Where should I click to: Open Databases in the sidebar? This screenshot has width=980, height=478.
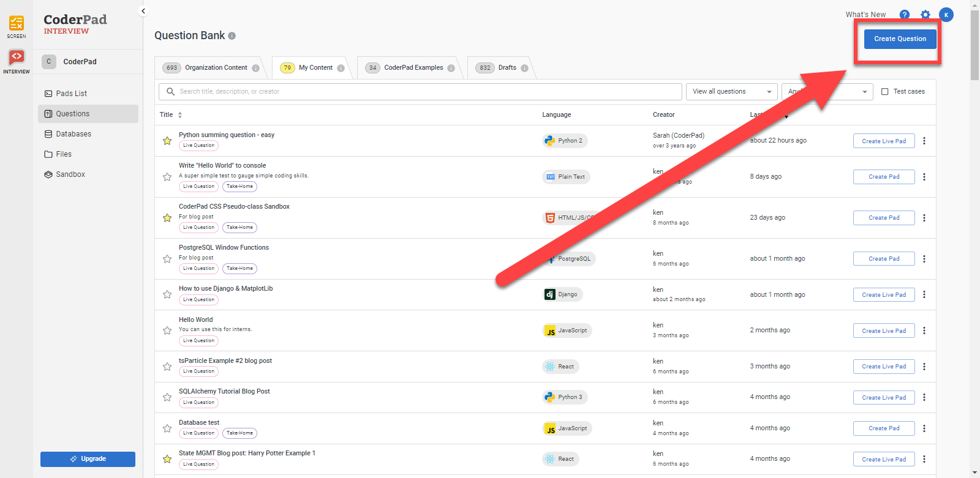[x=73, y=134]
